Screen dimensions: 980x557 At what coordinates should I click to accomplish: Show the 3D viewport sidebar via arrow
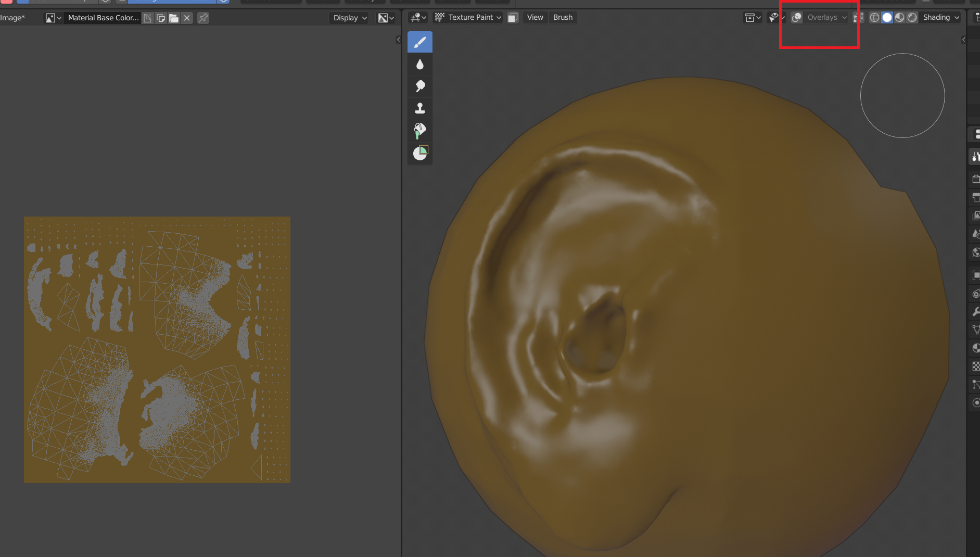click(x=963, y=40)
